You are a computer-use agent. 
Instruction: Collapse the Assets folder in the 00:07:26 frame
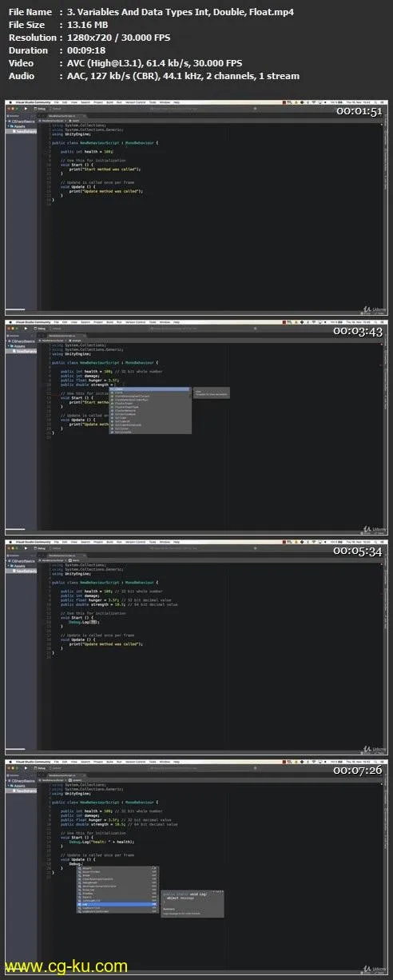point(9,786)
